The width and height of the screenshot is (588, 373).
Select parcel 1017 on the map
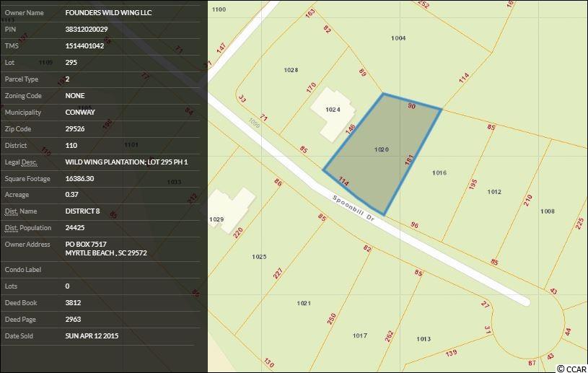click(x=360, y=335)
